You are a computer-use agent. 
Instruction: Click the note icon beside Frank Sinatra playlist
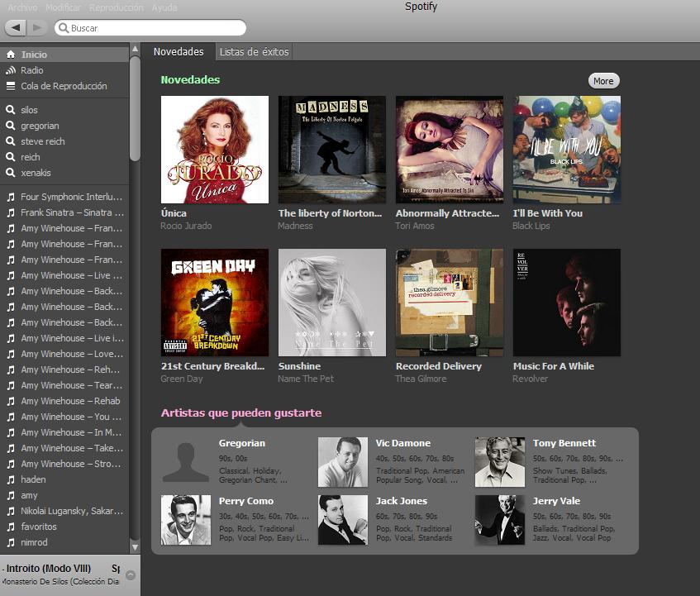point(11,212)
